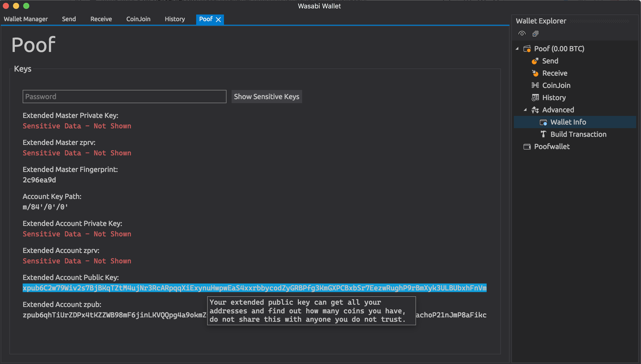This screenshot has width=641, height=364.
Task: Switch to the Send tab
Action: click(69, 19)
